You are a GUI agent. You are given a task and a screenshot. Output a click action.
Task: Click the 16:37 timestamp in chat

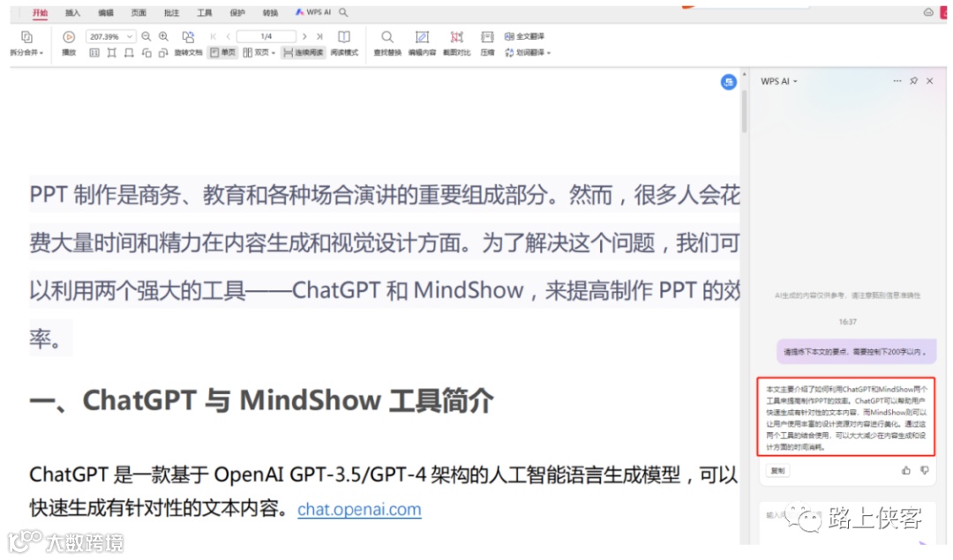[847, 322]
